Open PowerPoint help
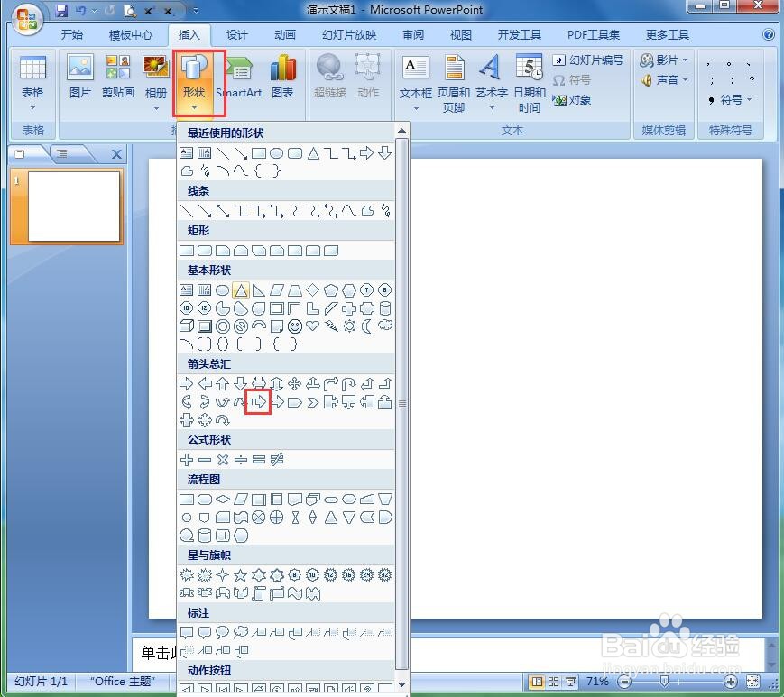Image resolution: width=784 pixels, height=697 pixels. tap(769, 34)
